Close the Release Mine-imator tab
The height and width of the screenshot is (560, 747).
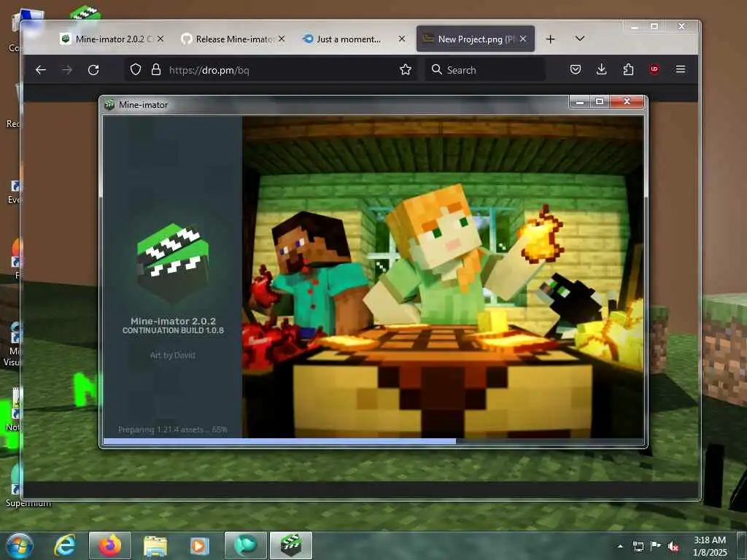tap(282, 39)
